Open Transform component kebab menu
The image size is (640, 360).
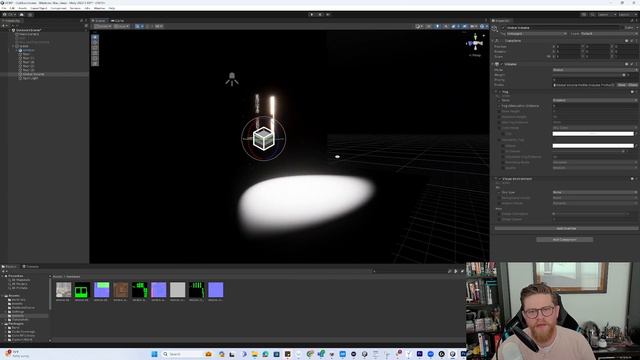[x=636, y=41]
